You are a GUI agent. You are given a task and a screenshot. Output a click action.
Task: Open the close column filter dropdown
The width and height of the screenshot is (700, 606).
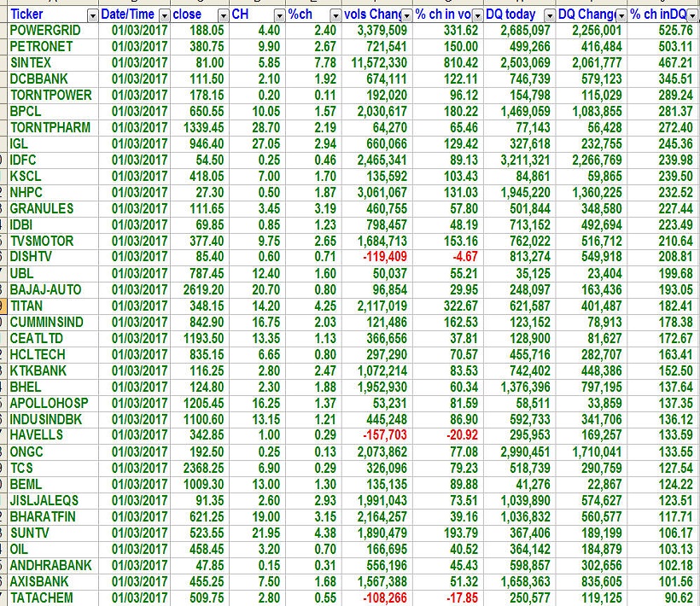click(x=223, y=16)
